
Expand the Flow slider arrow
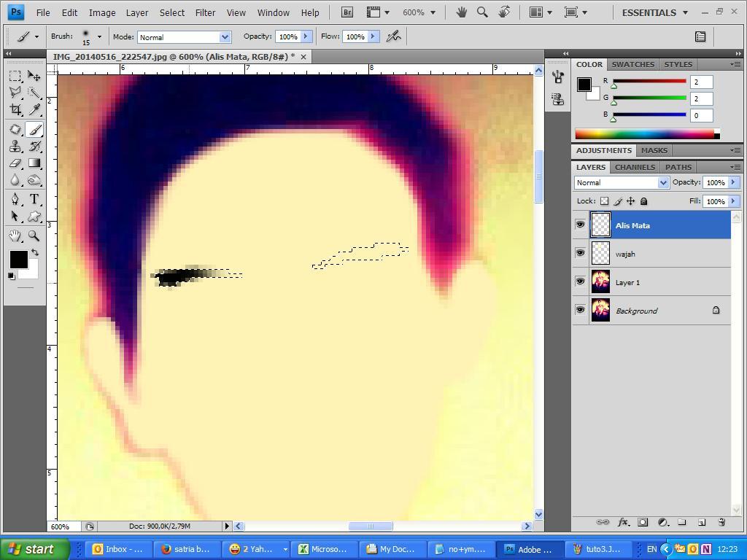click(x=373, y=36)
